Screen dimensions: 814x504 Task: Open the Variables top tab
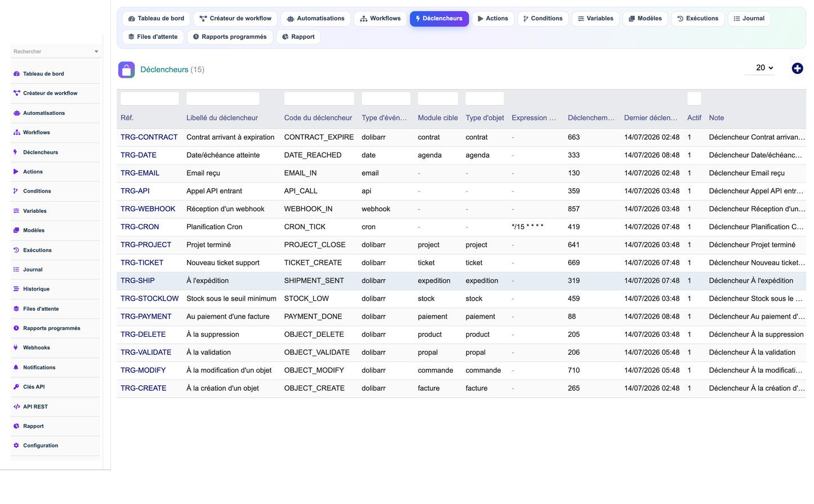point(595,19)
